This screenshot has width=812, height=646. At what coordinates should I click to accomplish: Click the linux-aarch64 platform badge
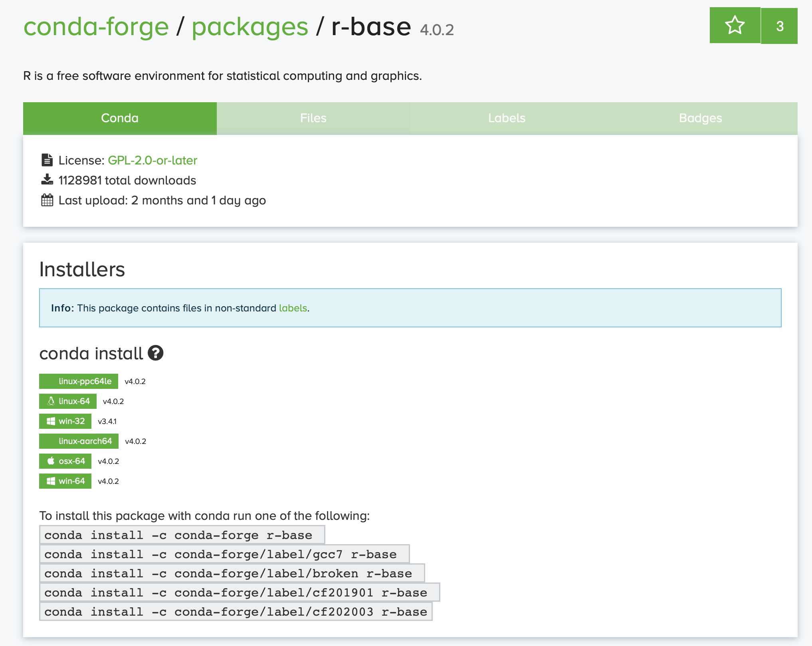pyautogui.click(x=79, y=441)
